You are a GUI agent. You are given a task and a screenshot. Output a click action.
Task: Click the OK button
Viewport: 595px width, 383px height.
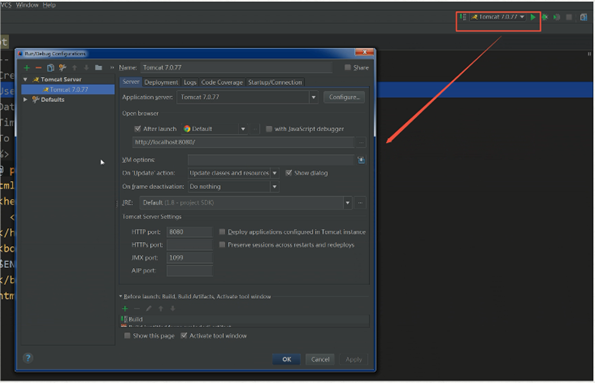[x=286, y=359]
